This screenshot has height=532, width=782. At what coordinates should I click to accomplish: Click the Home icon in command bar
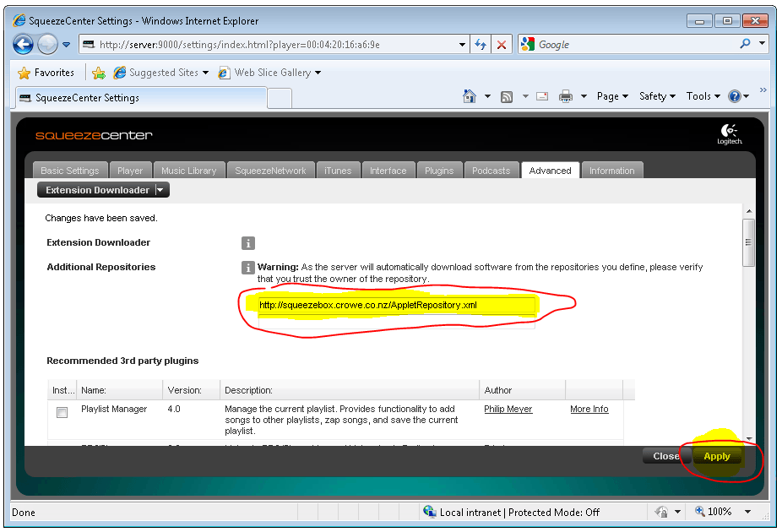(470, 96)
